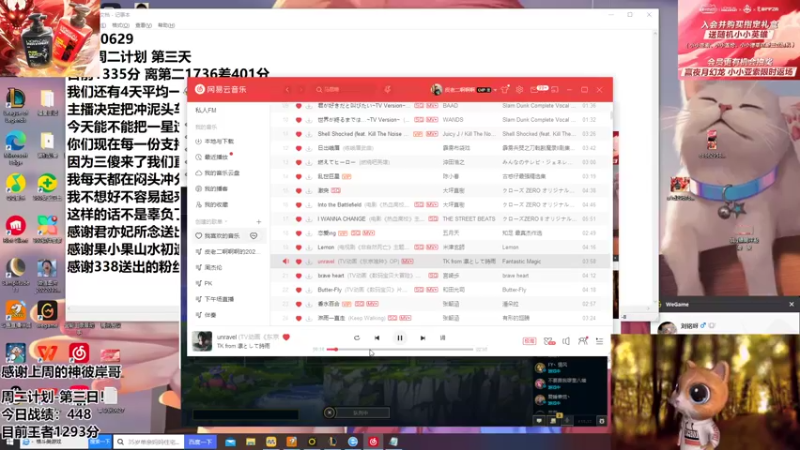Open 我的播客 in the sidebar
Screen dimensions: 800x450
212,189
